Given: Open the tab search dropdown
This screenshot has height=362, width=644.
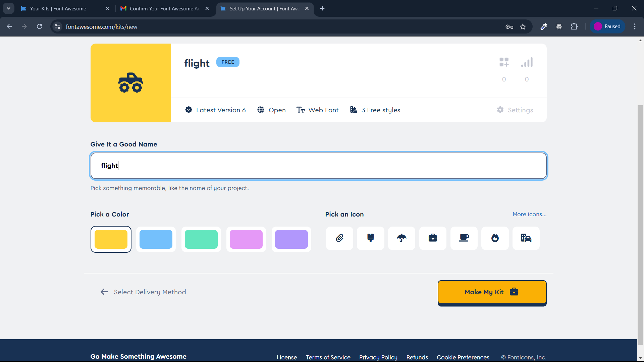Looking at the screenshot, I should [x=8, y=9].
